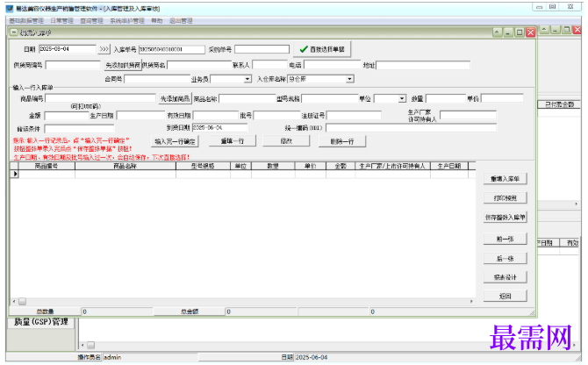Image resolution: width=588 pixels, height=365 pixels.
Task: Click the 入库单号 input field
Action: 172,49
